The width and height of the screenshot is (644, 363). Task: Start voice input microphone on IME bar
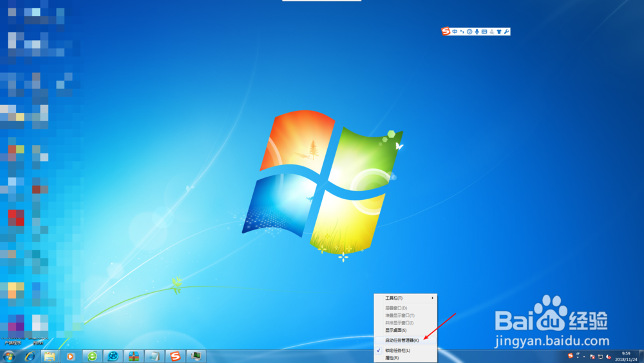(x=477, y=32)
